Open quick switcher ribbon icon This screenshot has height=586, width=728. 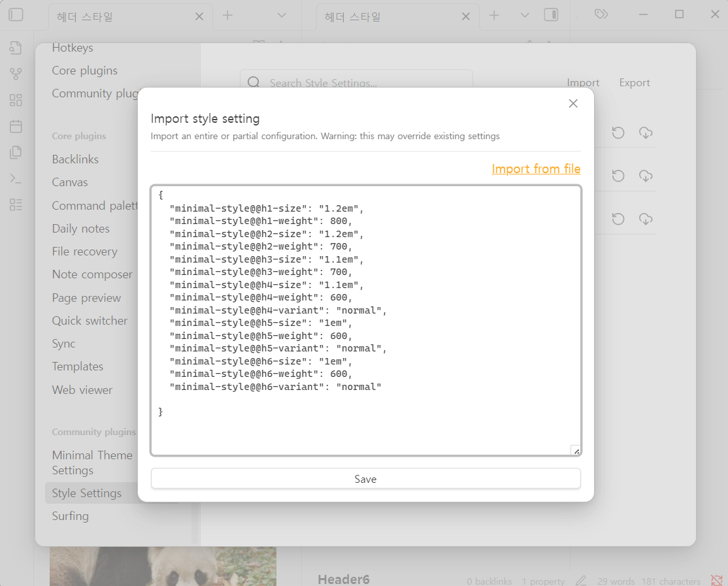(x=16, y=47)
